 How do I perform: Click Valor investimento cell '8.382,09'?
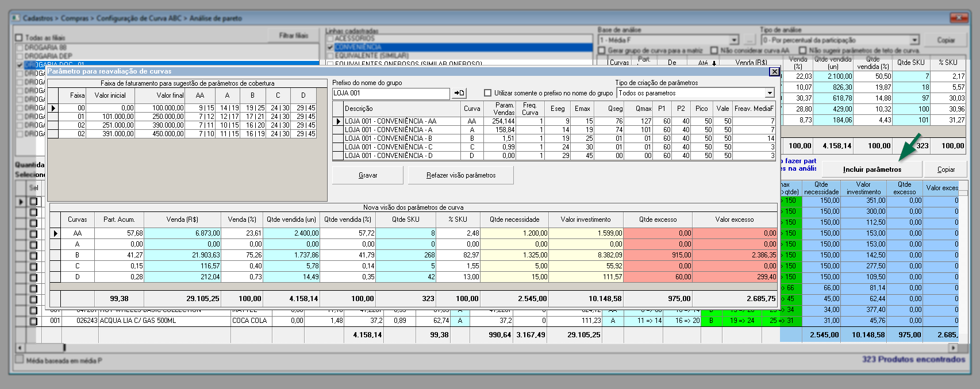click(586, 255)
